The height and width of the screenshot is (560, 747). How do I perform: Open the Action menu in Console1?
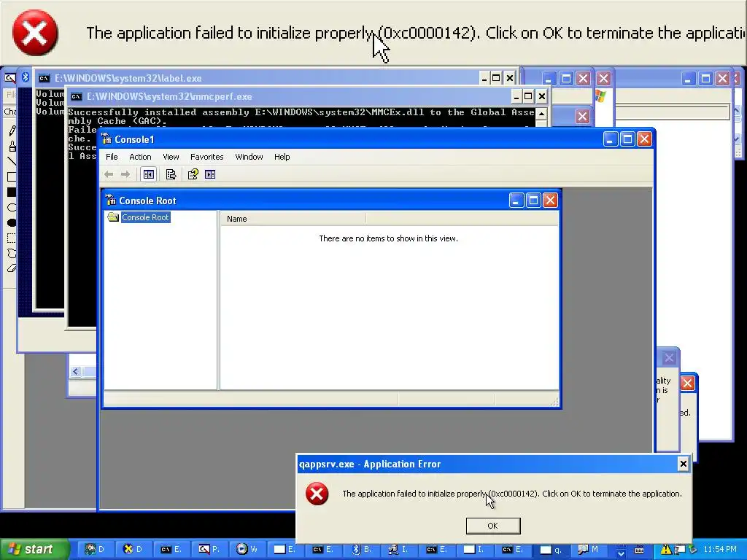140,157
